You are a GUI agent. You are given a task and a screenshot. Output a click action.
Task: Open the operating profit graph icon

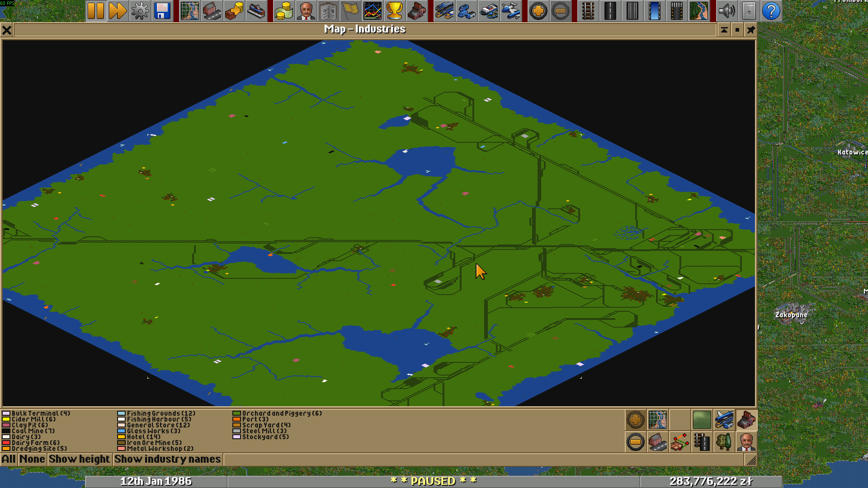click(373, 11)
